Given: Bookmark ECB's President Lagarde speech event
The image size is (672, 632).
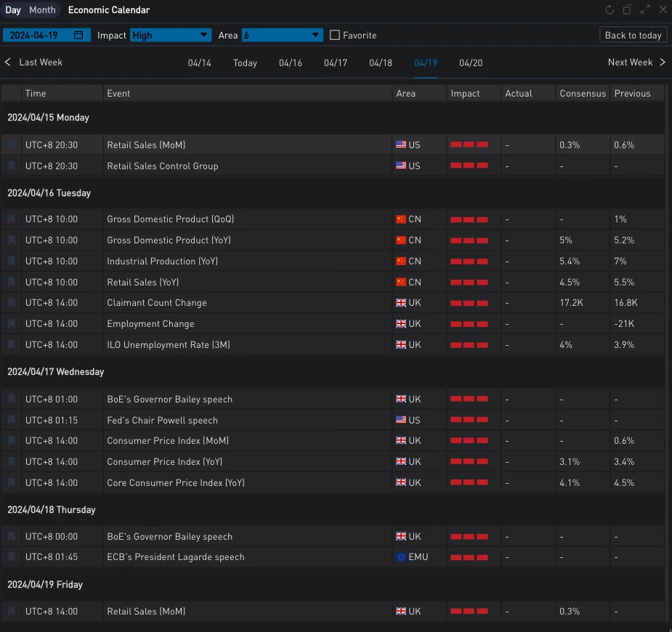Looking at the screenshot, I should [12, 557].
